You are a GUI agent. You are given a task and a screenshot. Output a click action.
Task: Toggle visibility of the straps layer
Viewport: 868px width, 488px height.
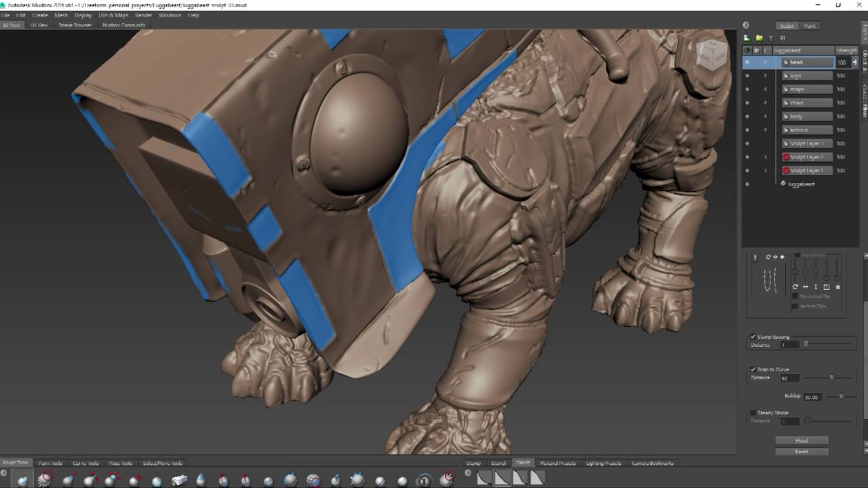click(747, 89)
